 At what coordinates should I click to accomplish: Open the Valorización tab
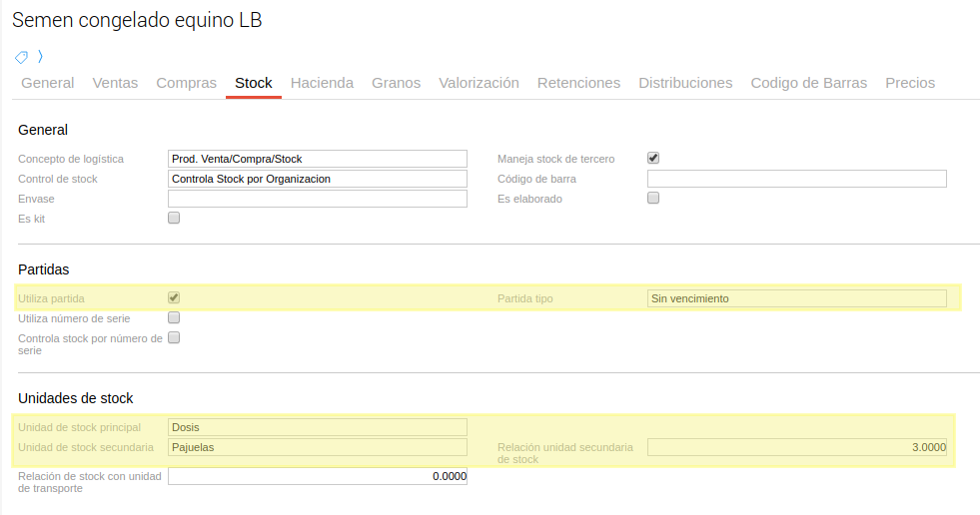point(479,83)
